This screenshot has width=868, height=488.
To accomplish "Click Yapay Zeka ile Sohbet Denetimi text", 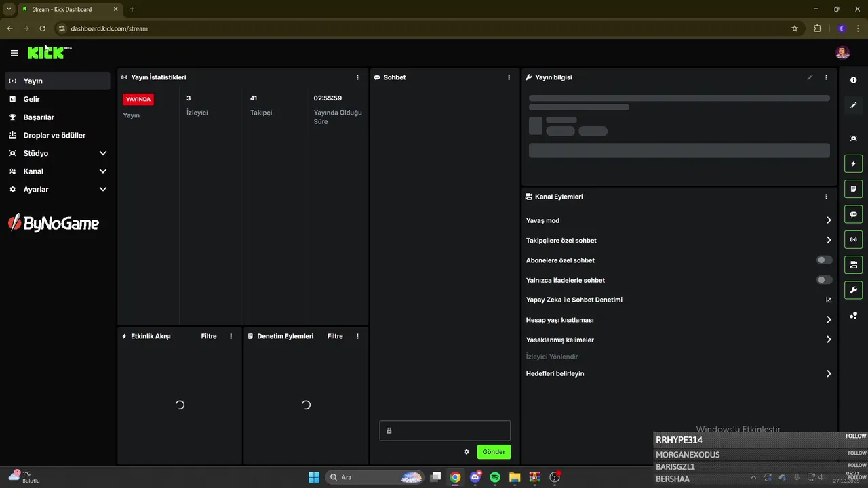I will pyautogui.click(x=574, y=300).
